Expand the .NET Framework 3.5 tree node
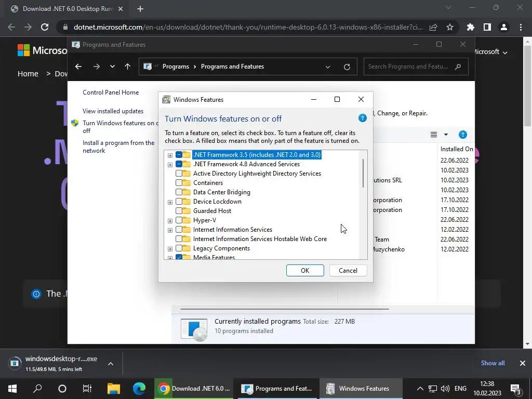The width and height of the screenshot is (532, 399). 170,155
